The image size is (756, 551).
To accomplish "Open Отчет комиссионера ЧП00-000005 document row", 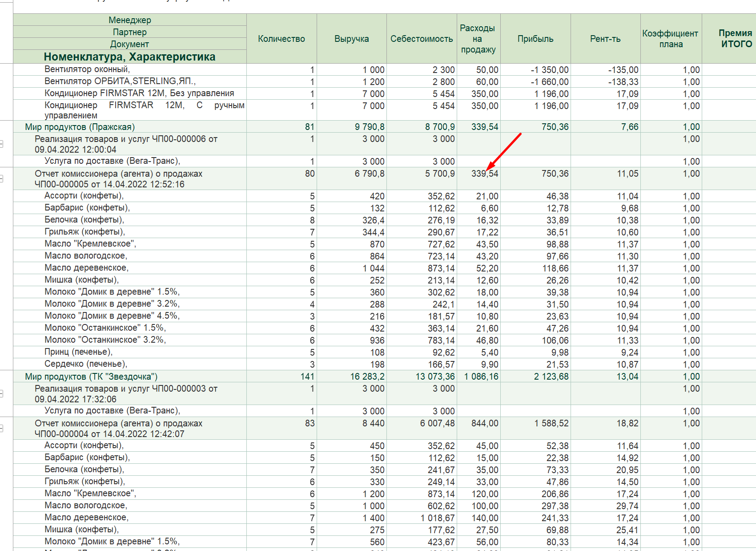I will click(x=119, y=179).
